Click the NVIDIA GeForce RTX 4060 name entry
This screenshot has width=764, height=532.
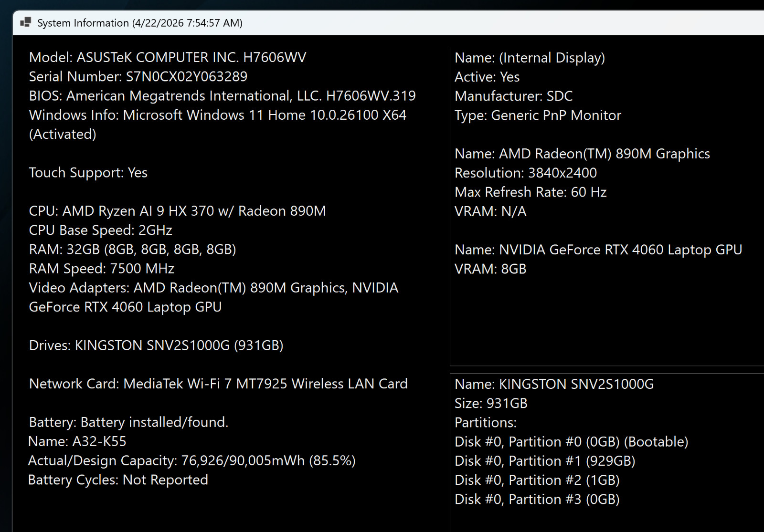pyautogui.click(x=598, y=250)
